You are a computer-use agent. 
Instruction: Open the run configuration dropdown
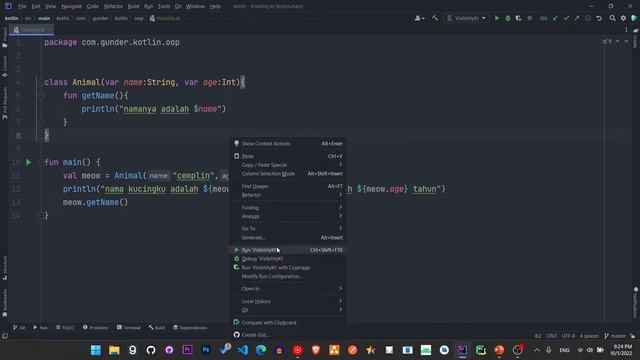[467, 18]
